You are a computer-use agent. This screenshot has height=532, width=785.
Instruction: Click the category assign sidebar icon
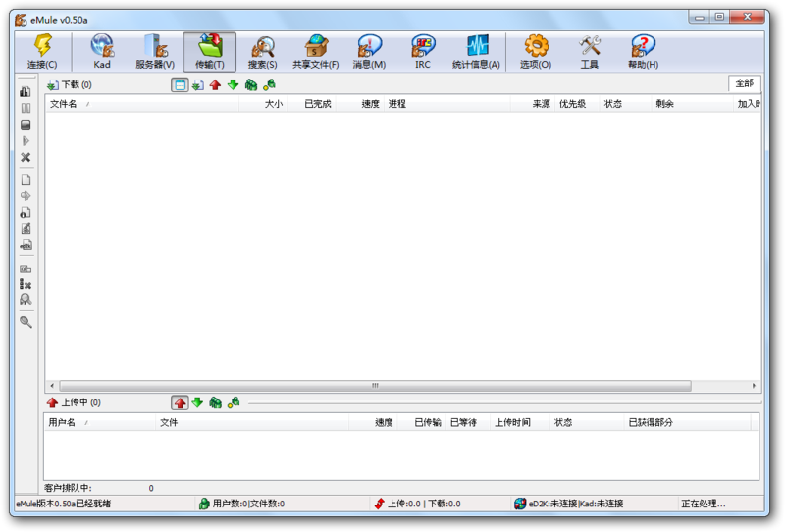point(26,269)
